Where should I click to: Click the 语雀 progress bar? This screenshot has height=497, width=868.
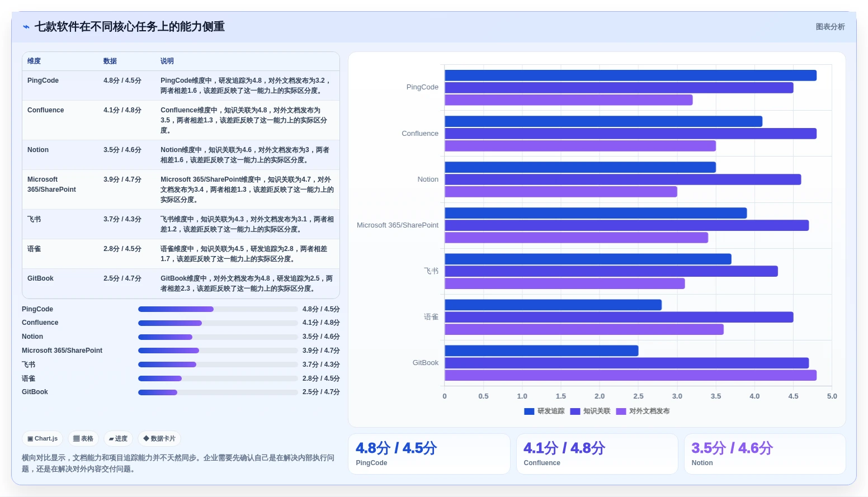click(218, 378)
